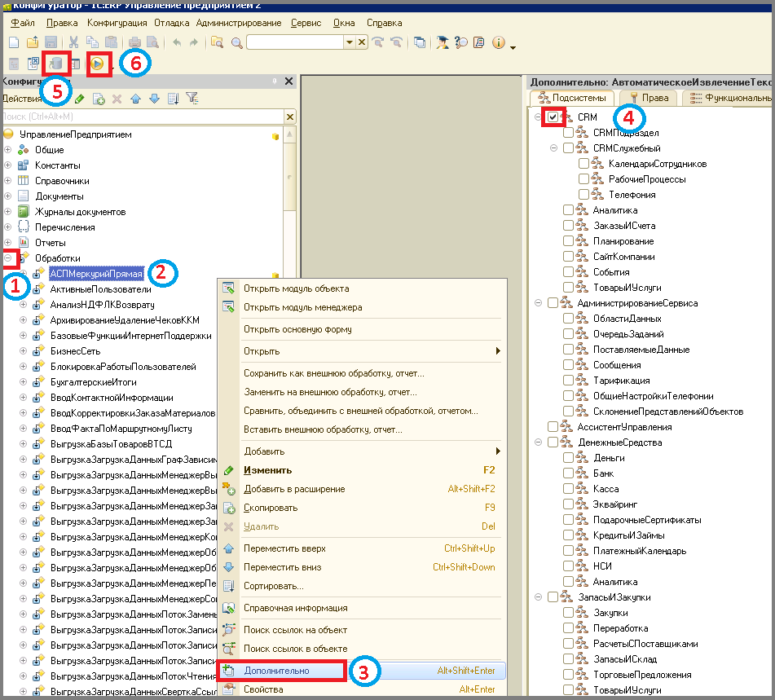Open the toolbar search combo box dropdown
This screenshot has width=775, height=700.
coord(350,42)
